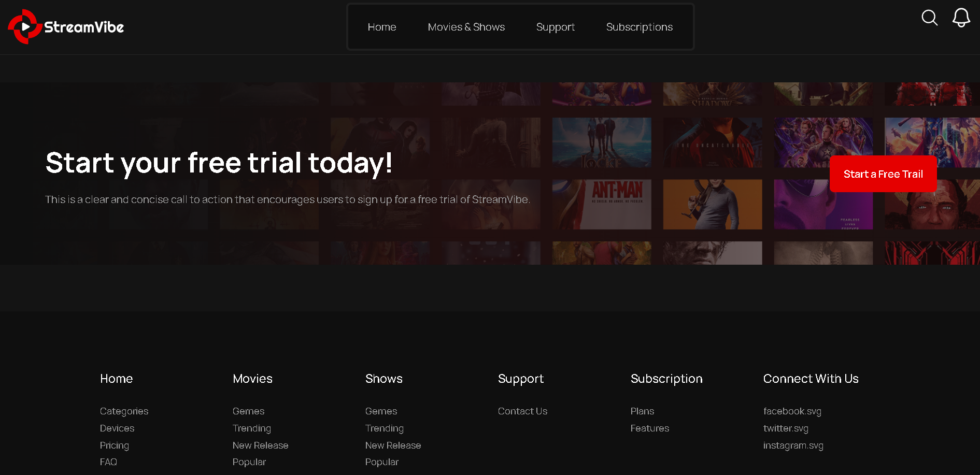Click the instagram.svg social link

click(793, 445)
